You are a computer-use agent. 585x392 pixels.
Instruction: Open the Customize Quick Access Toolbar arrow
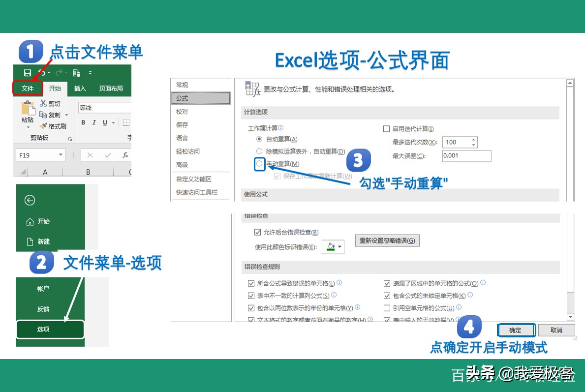(x=91, y=73)
